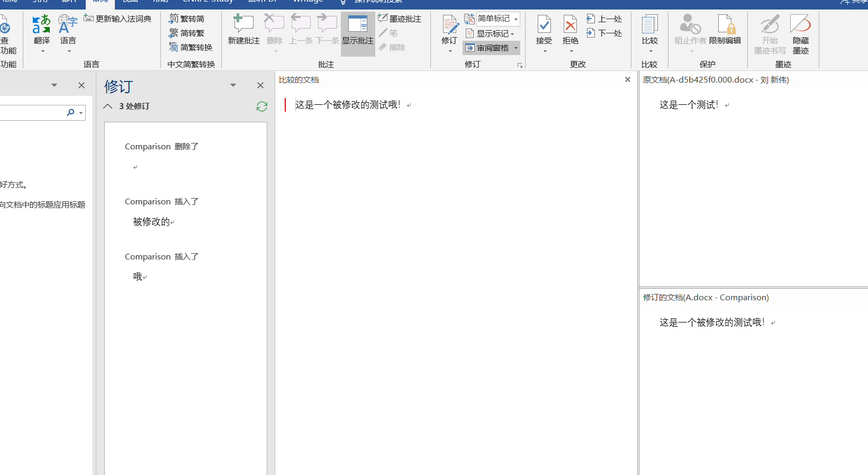The width and height of the screenshot is (868, 475).
Task: Close the Revisions (修订) pane
Action: click(260, 85)
